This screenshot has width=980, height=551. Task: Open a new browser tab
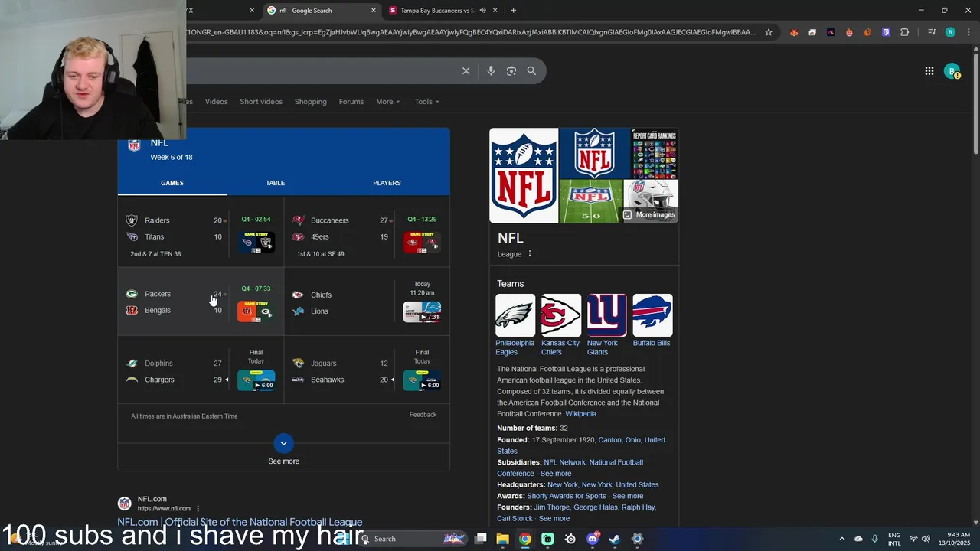[x=513, y=11]
